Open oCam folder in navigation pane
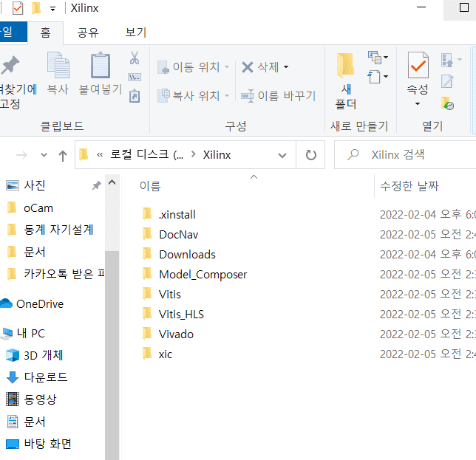 pyautogui.click(x=38, y=208)
